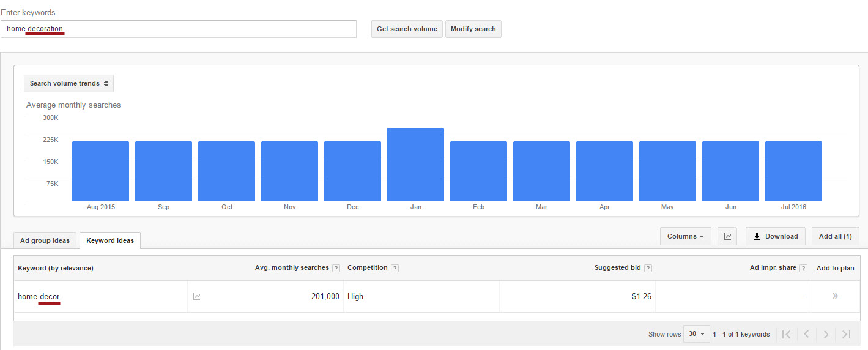Jump to last page of results
This screenshot has width=868, height=350.
click(x=847, y=334)
